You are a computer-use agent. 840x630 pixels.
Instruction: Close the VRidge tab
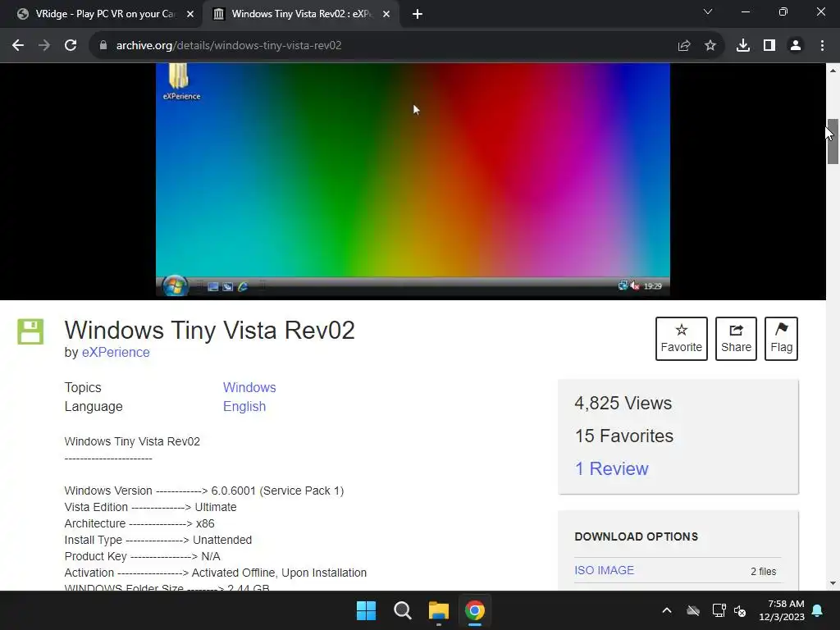[x=190, y=15]
